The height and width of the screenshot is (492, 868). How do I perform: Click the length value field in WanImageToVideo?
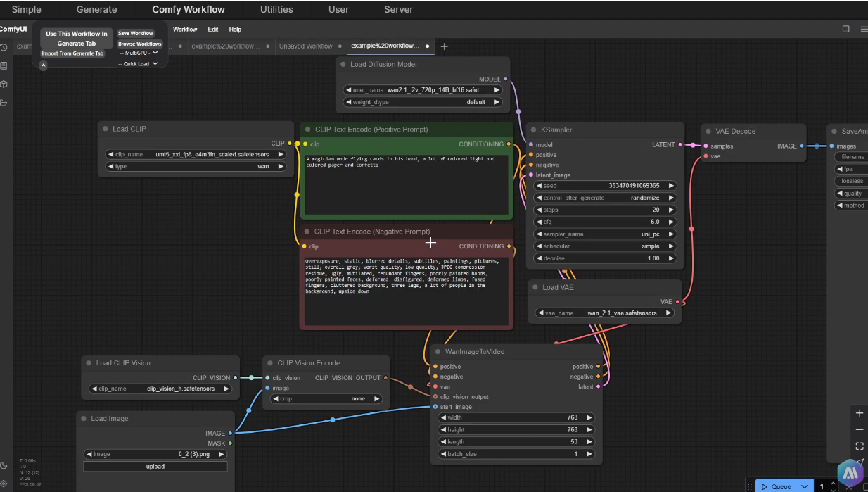516,442
